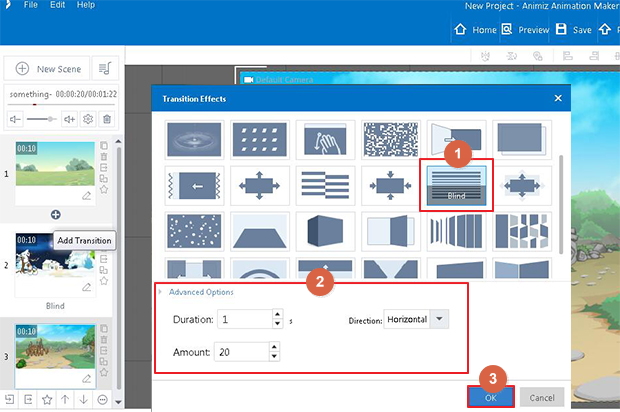The height and width of the screenshot is (412, 620).
Task: Click the 'Blind' transition label under scene 2
Action: point(55,306)
